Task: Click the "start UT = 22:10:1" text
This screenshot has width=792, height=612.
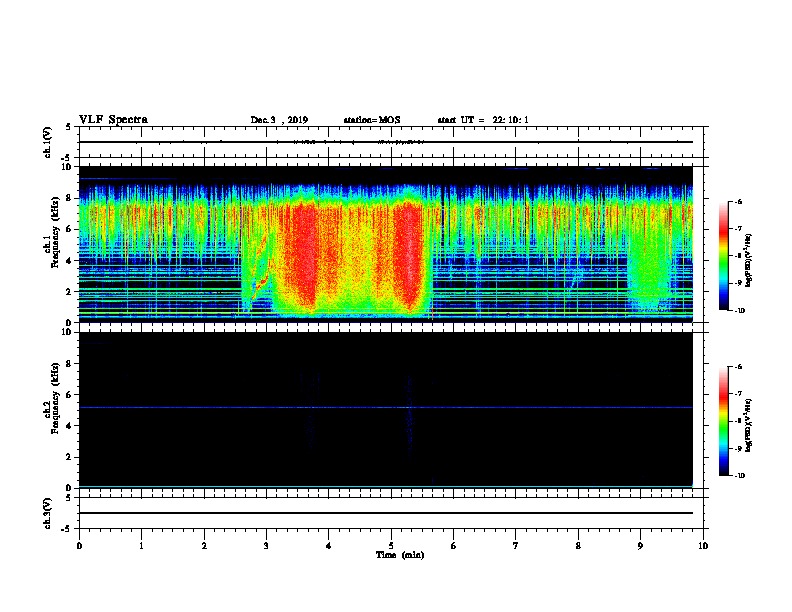Action: [483, 120]
